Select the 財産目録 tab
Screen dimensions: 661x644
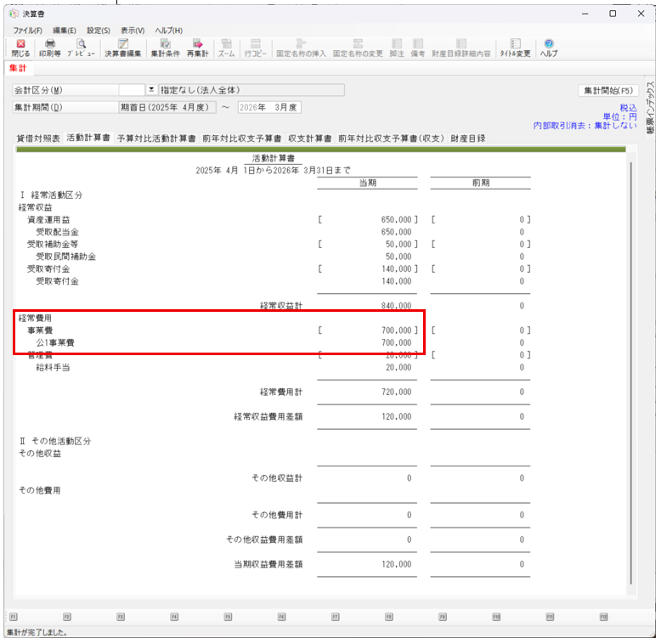(x=468, y=138)
